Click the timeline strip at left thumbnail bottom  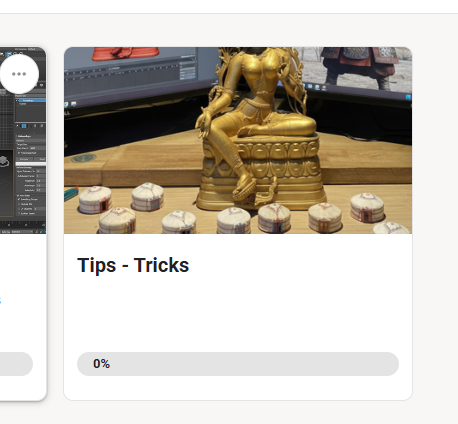[x=23, y=225]
